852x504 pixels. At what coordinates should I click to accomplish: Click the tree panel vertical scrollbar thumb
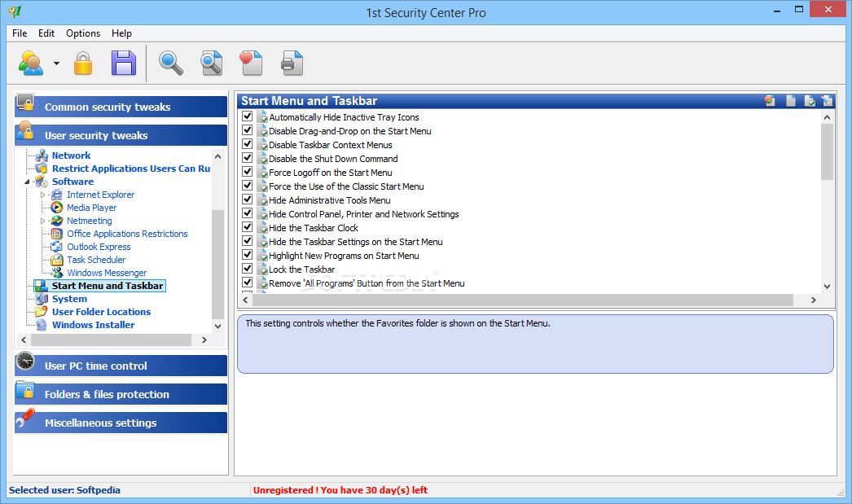tap(218, 265)
